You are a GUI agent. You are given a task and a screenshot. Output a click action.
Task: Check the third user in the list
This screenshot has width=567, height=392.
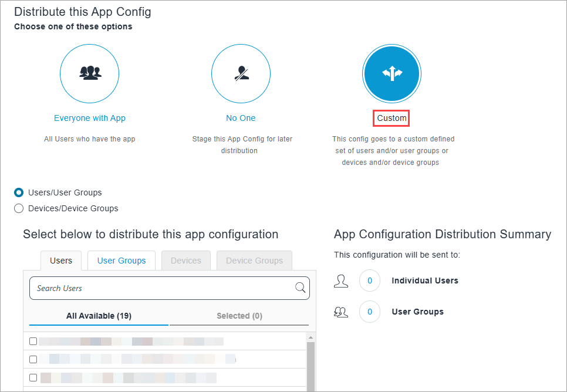pos(33,377)
